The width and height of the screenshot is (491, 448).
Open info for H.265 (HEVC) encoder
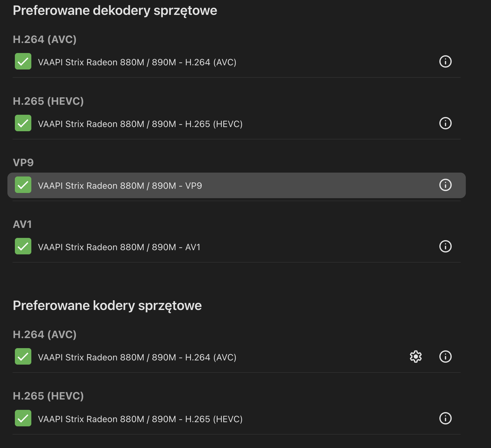pos(445,418)
